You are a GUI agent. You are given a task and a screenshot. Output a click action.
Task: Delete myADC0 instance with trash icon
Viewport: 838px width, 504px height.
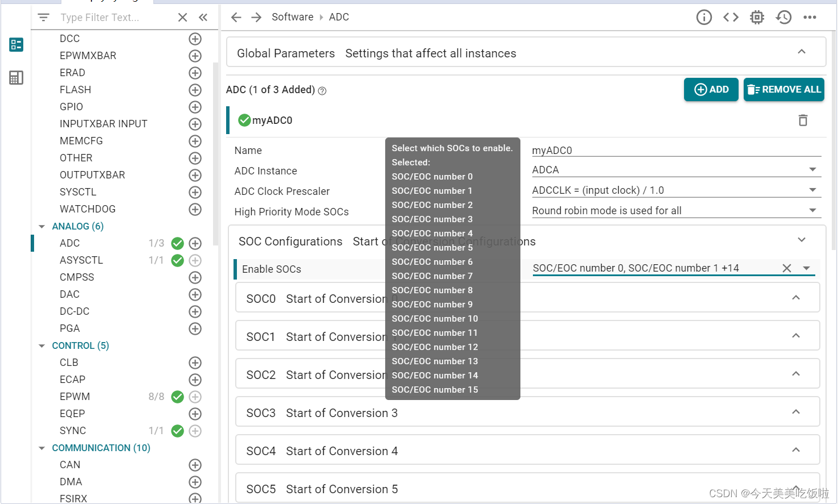(x=803, y=120)
